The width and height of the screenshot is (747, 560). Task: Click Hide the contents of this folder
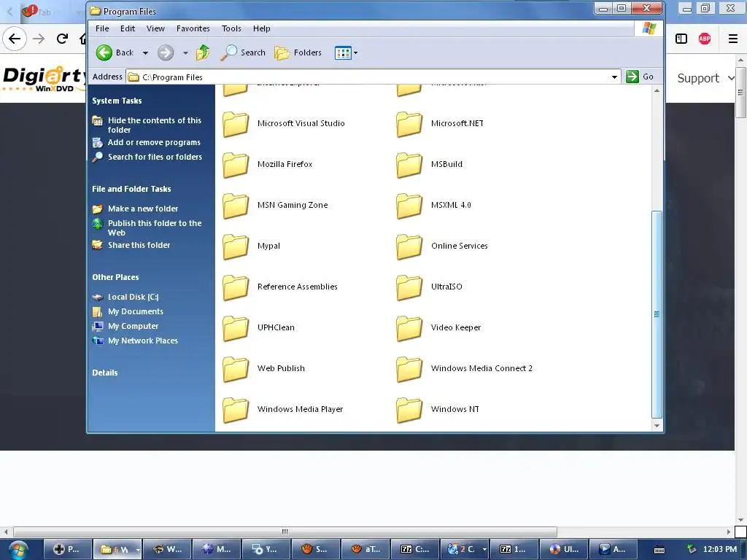click(x=155, y=125)
